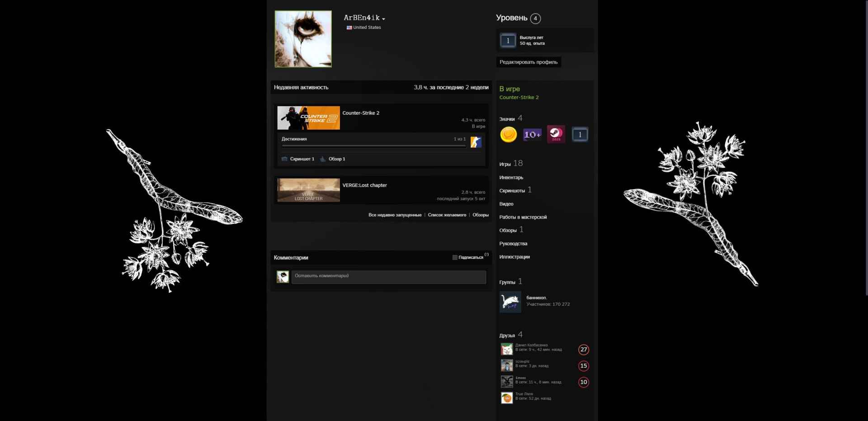The height and width of the screenshot is (421, 868).
Task: Click the United States flag icon
Action: pos(349,28)
